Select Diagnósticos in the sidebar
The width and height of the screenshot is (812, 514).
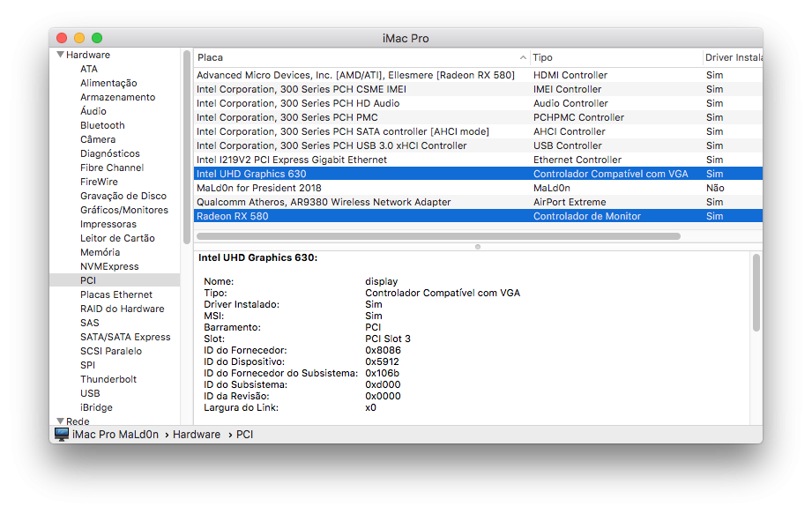click(110, 153)
